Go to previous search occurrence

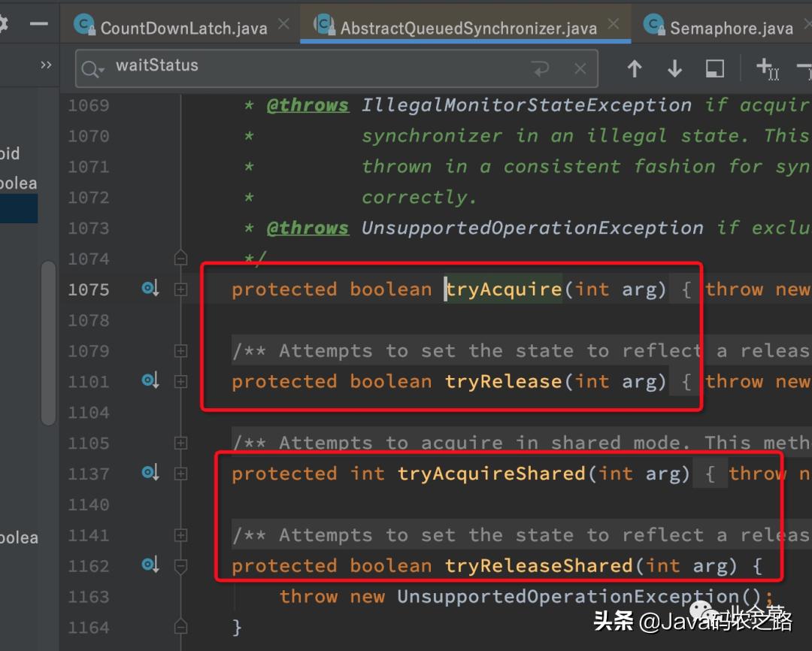[635, 68]
